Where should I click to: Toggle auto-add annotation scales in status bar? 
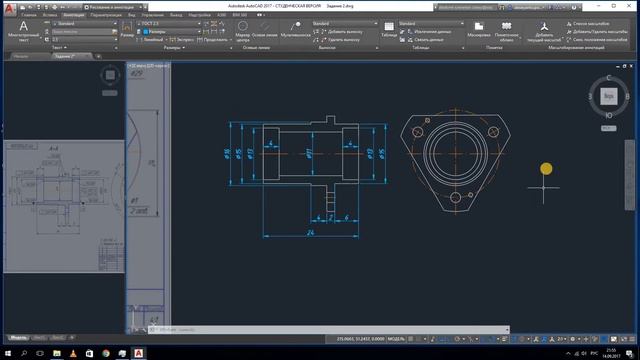click(x=544, y=339)
